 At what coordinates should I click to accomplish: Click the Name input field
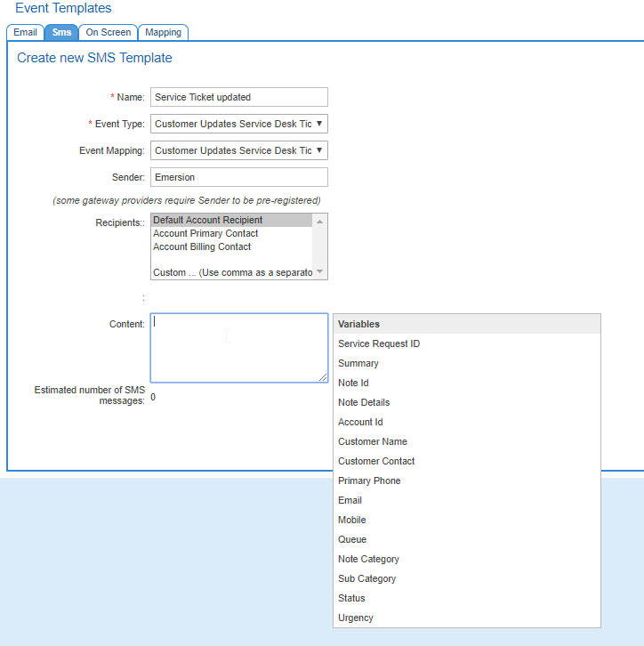click(x=238, y=97)
